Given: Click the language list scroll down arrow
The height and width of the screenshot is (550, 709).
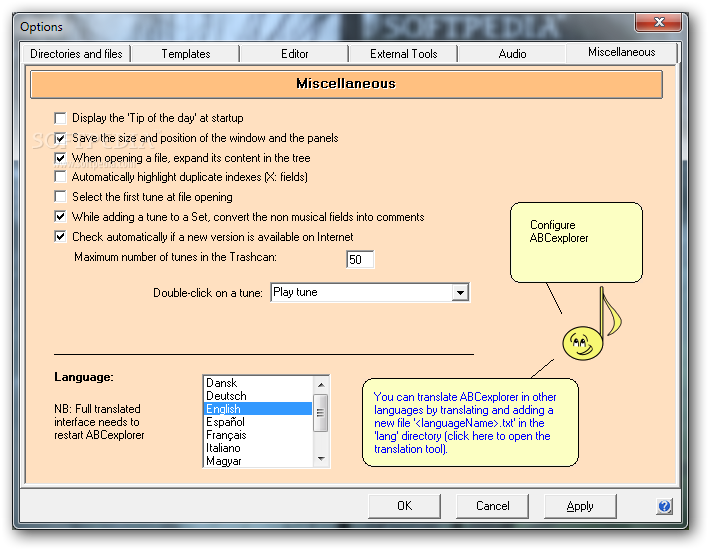Looking at the screenshot, I should coord(321,459).
